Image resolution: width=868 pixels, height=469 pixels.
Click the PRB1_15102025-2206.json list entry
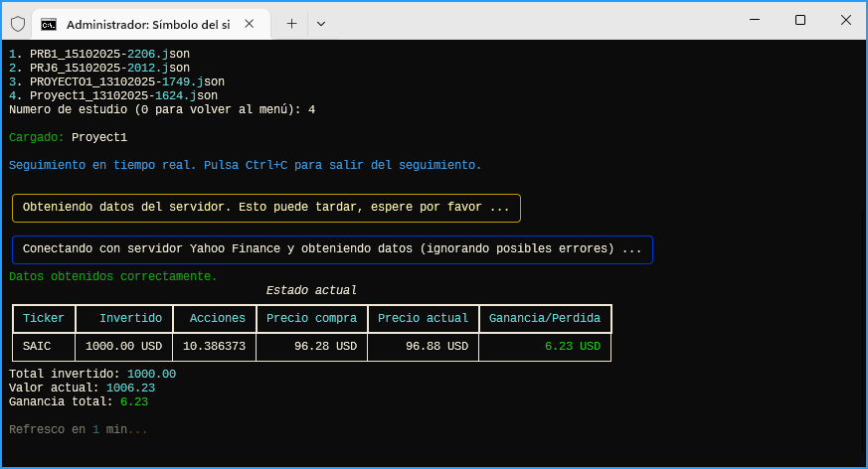[x=99, y=54]
